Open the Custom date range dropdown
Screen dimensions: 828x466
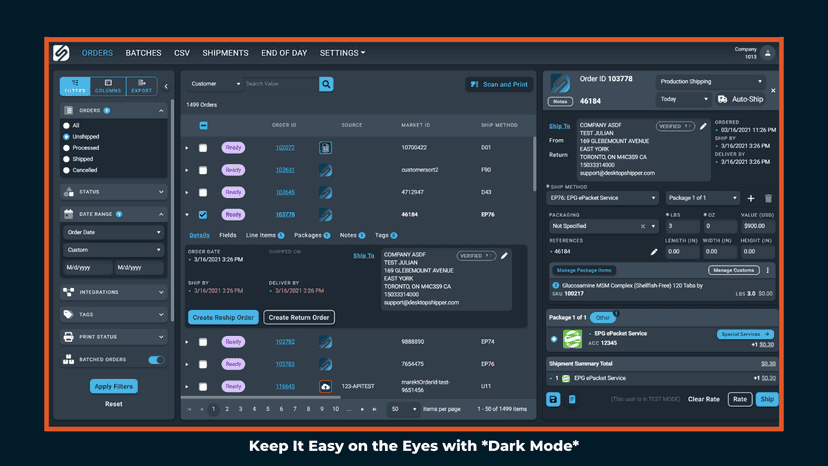pos(114,250)
